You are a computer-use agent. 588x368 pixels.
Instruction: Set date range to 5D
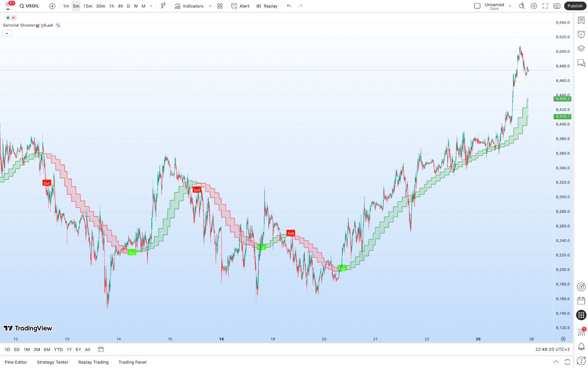17,350
